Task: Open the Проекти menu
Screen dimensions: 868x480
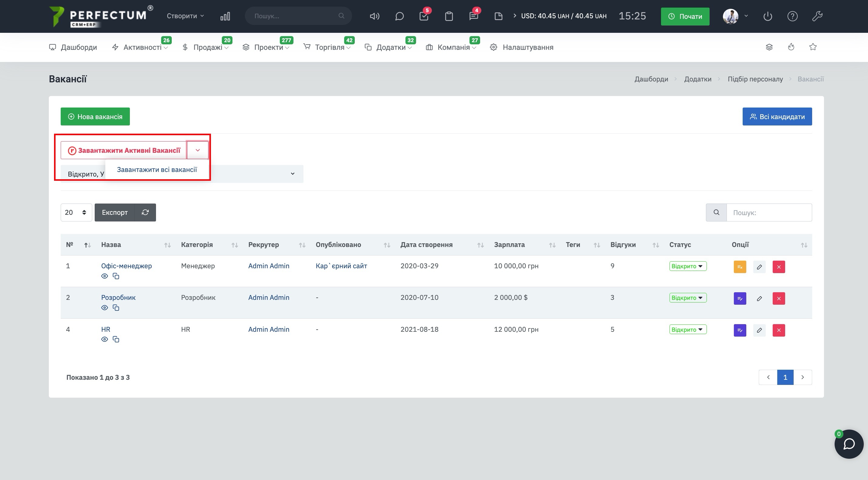Action: pos(266,47)
